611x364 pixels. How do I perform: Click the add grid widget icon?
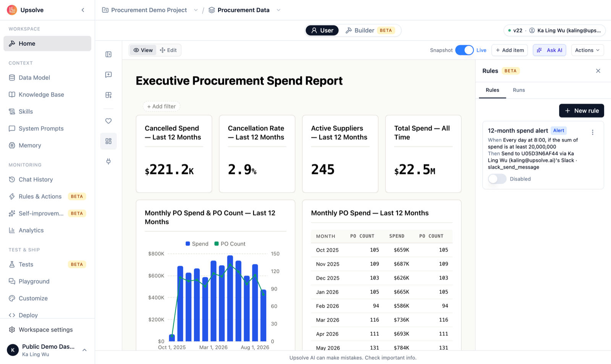108,95
